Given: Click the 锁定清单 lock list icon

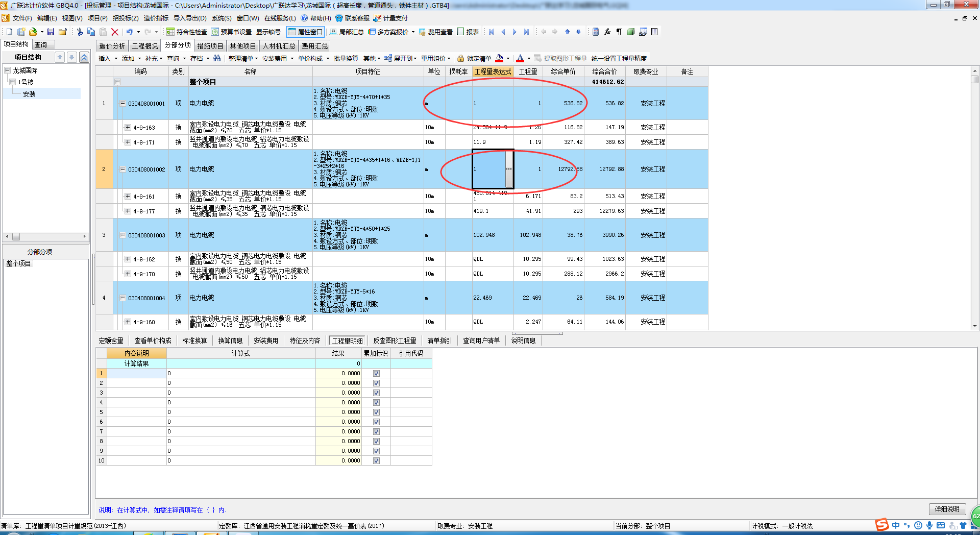Looking at the screenshot, I should (x=474, y=58).
